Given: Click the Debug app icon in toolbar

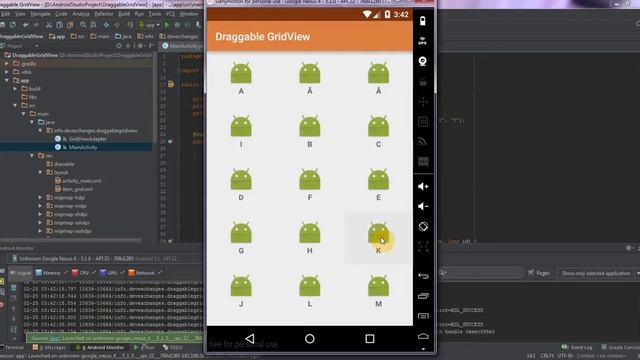Looking at the screenshot, I should (x=177, y=25).
